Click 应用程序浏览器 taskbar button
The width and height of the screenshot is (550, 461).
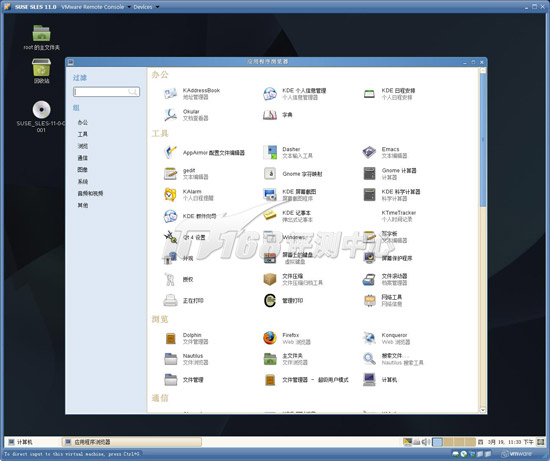point(132,442)
